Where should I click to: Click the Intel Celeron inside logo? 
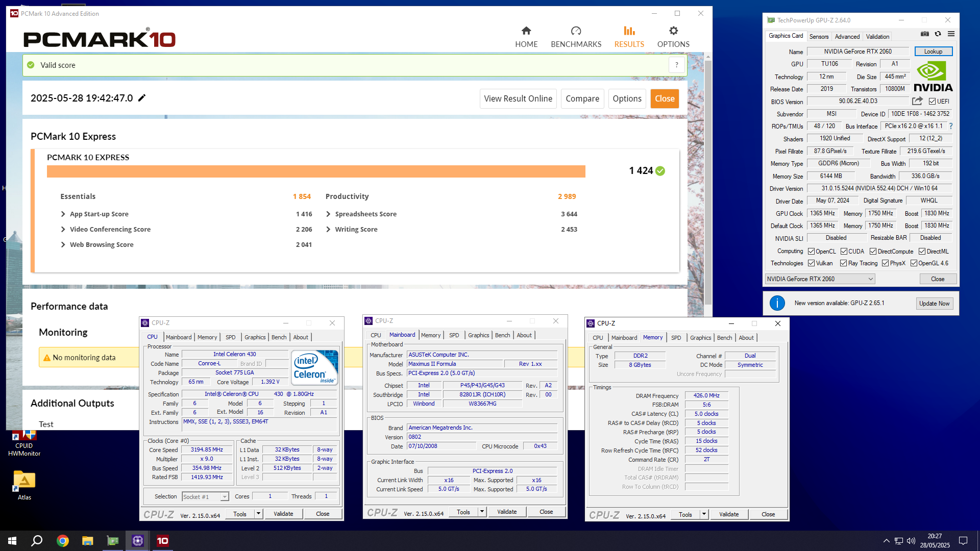pyautogui.click(x=314, y=367)
